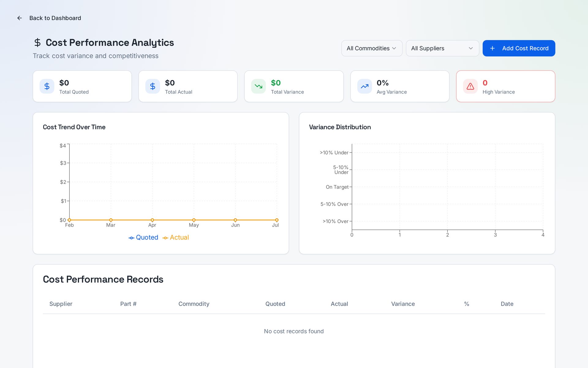Click the plus icon in Add Cost Record

pos(492,48)
